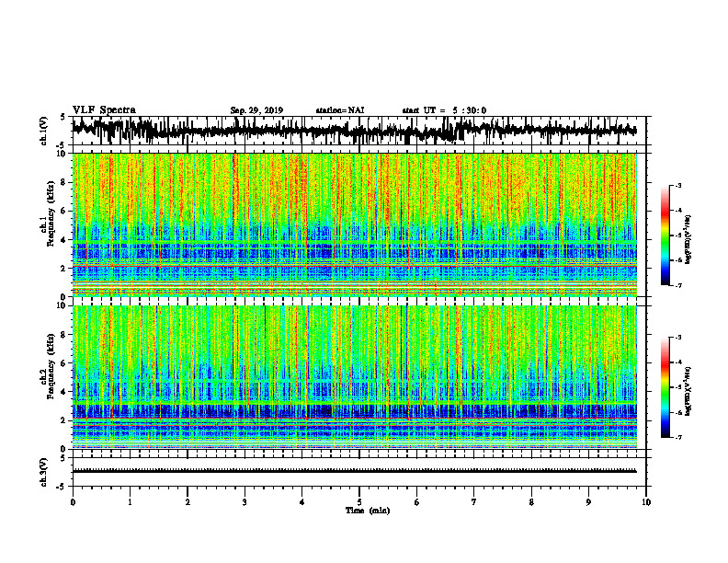Viewport: 728px width, 563px height.
Task: Click the ch.2 spectrogram color bar
Action: pos(665,387)
